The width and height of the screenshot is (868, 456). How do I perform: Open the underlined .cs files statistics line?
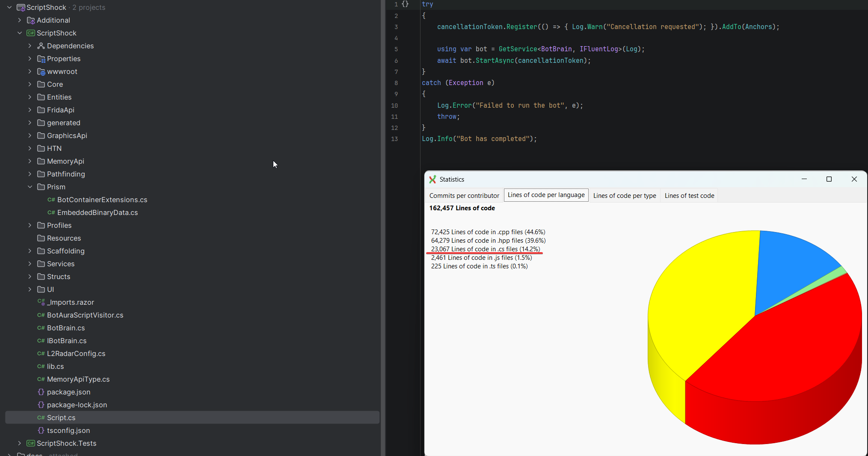click(485, 249)
